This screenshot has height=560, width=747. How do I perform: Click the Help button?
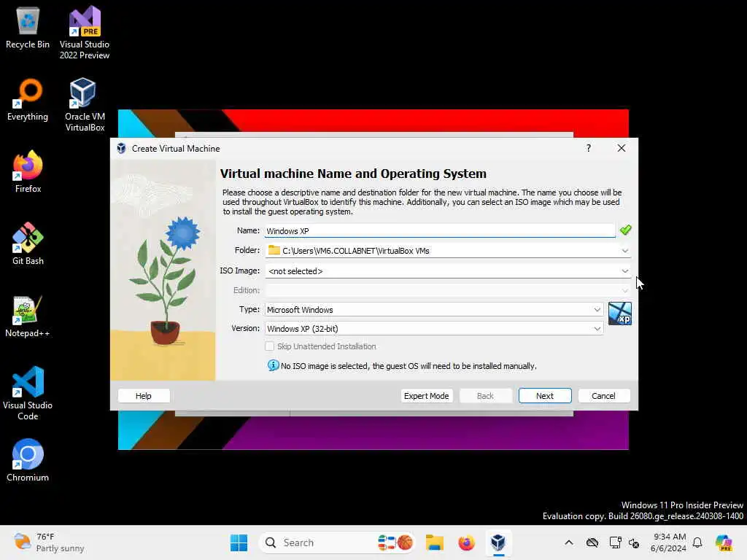coord(144,396)
